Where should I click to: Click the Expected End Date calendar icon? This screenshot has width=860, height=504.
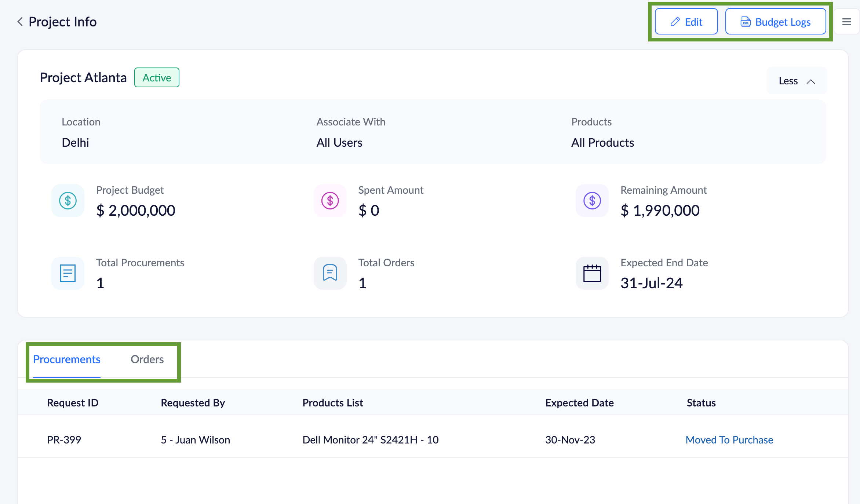point(592,273)
